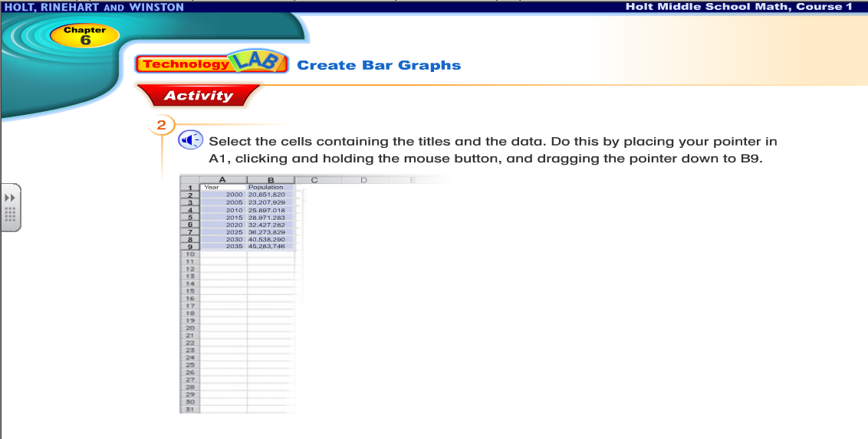
Task: Click column C header in spreadsheet
Action: pyautogui.click(x=314, y=180)
